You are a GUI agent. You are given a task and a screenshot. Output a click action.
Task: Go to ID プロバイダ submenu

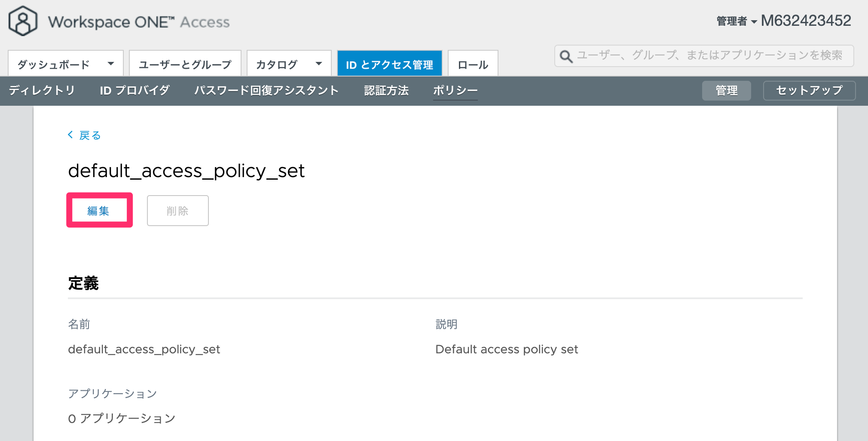pyautogui.click(x=135, y=90)
